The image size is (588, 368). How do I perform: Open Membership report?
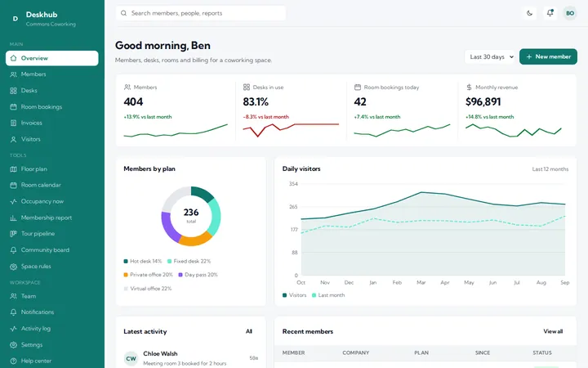[x=52, y=218]
